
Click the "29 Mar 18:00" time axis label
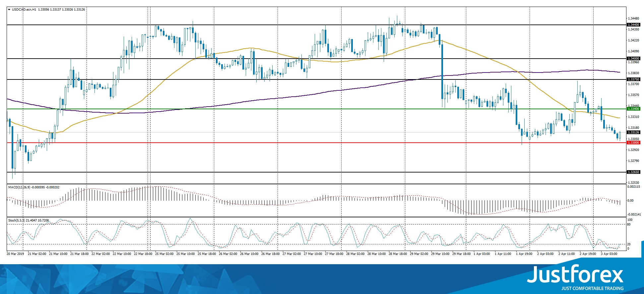[x=462, y=254]
